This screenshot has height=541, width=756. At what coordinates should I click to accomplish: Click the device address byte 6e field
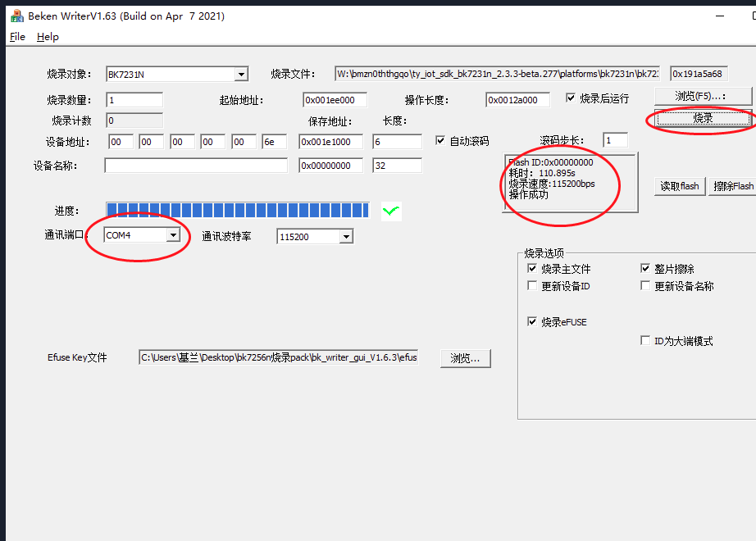pyautogui.click(x=275, y=142)
